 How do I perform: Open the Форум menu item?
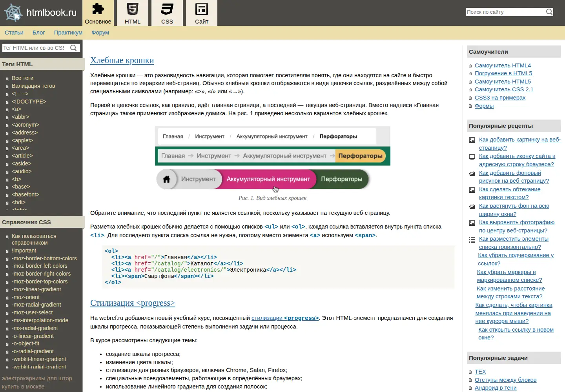click(100, 33)
